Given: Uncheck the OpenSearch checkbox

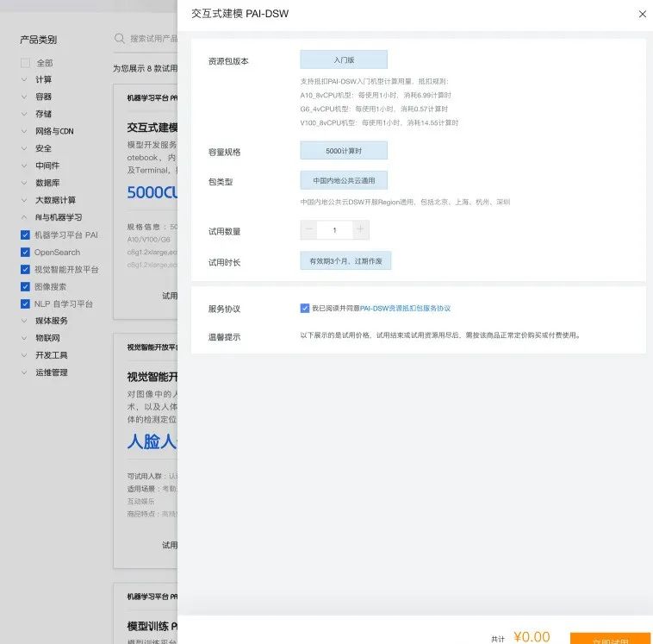Looking at the screenshot, I should [x=25, y=253].
